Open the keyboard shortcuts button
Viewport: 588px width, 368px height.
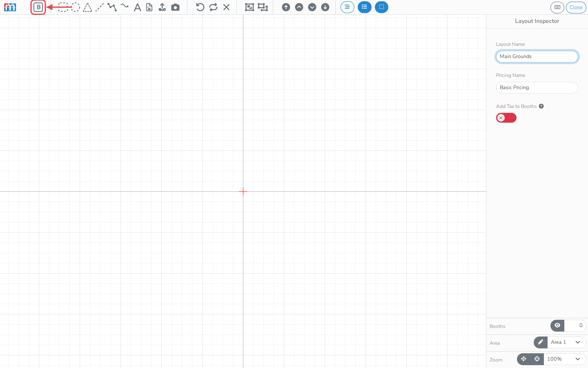click(557, 7)
